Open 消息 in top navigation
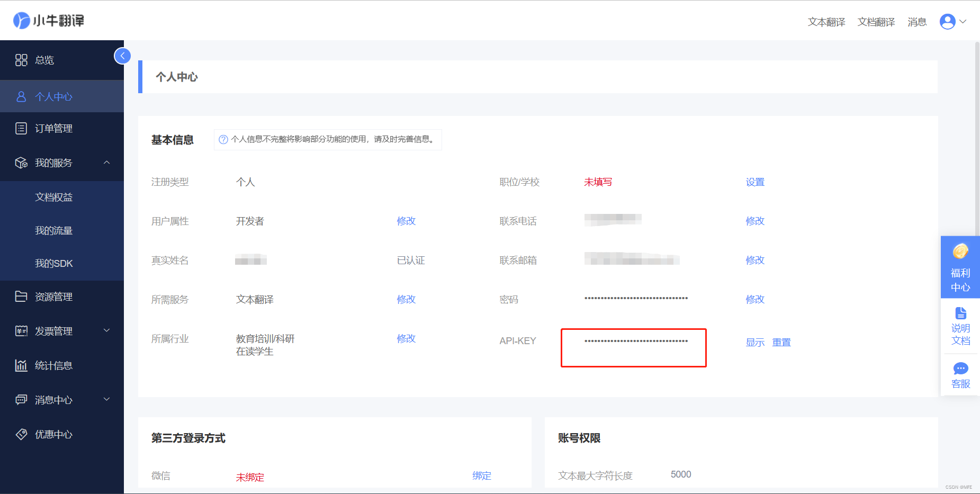 [917, 22]
